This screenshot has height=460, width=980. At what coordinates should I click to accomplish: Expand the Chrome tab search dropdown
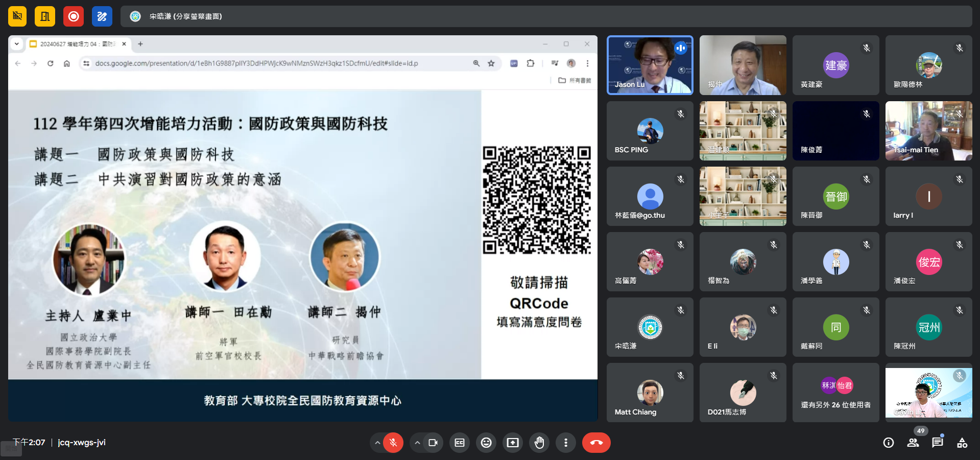point(17,44)
